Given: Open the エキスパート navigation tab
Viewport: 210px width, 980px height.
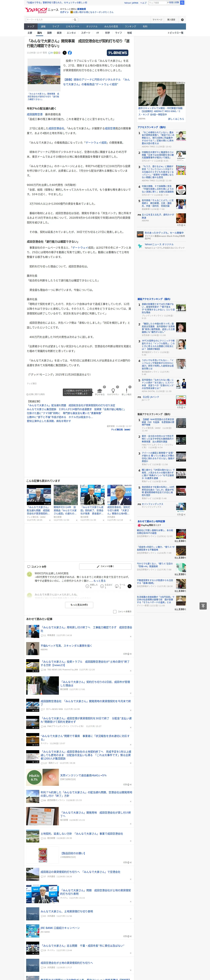Looking at the screenshot, I should coord(72,27).
